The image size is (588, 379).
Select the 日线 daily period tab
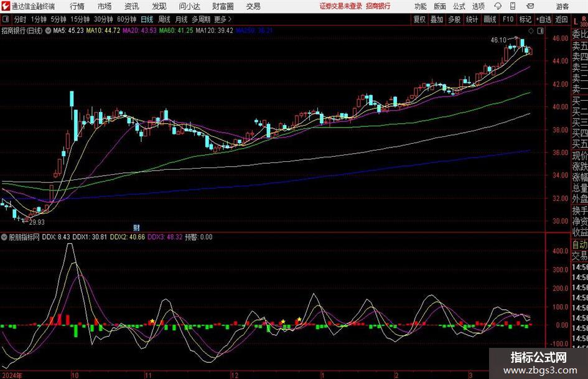click(x=147, y=19)
